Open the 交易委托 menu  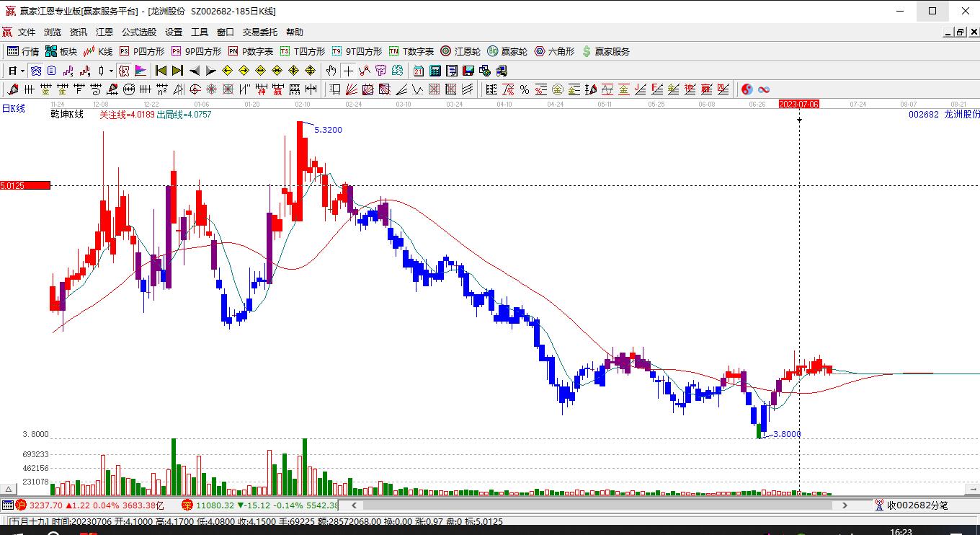[260, 32]
